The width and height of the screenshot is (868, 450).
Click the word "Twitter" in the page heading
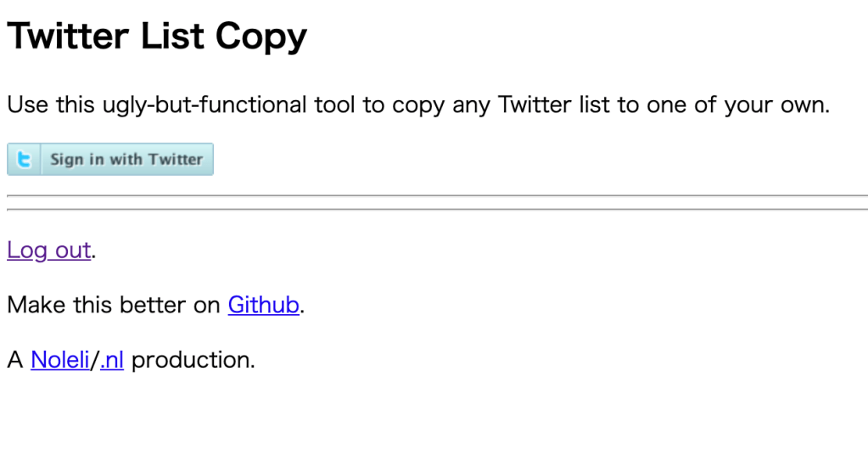pos(68,37)
